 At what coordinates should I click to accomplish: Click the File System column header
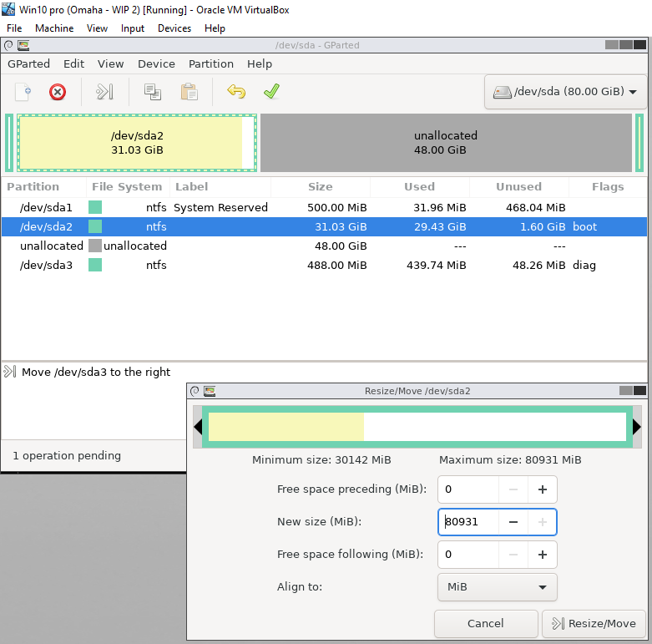[127, 186]
